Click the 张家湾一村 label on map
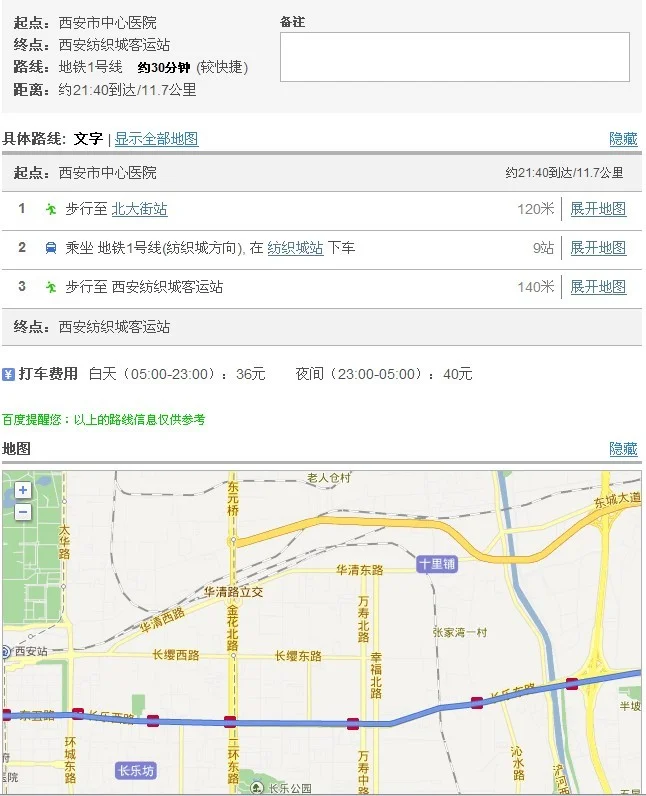 pos(460,632)
